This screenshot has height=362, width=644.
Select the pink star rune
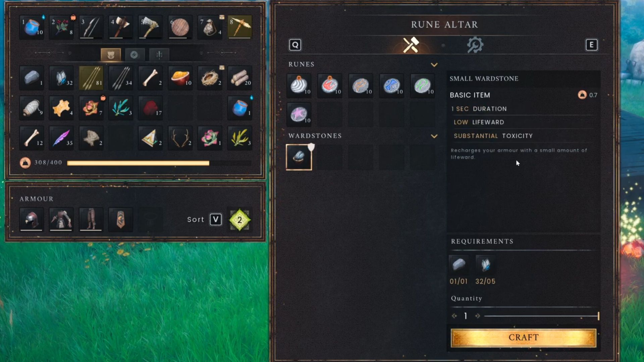[299, 114]
